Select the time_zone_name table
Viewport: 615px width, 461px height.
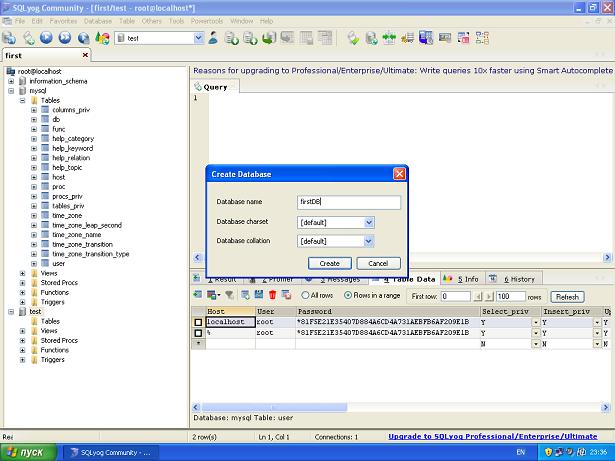tap(77, 235)
